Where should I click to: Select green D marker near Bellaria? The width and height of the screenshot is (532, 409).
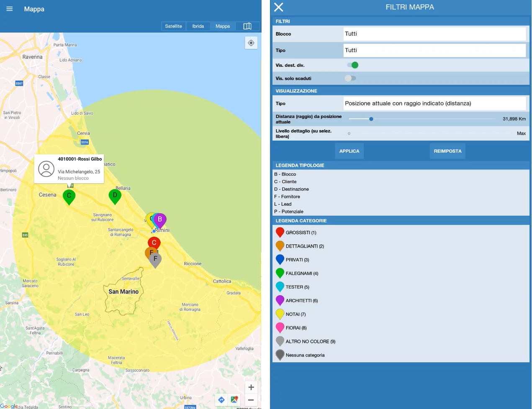115,195
